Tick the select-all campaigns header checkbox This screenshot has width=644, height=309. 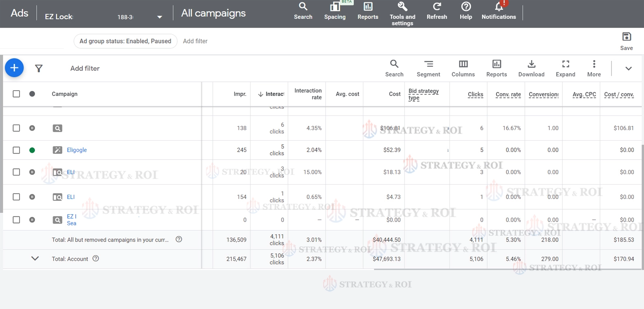(x=16, y=94)
